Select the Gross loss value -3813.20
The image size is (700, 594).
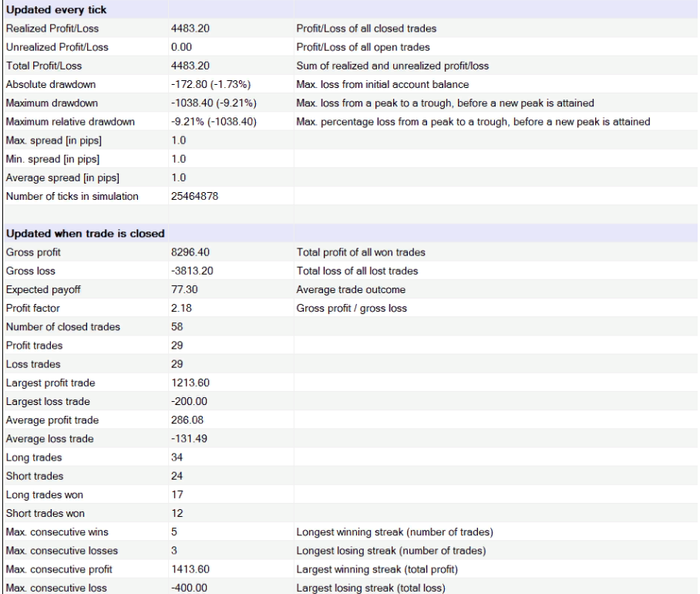click(191, 271)
